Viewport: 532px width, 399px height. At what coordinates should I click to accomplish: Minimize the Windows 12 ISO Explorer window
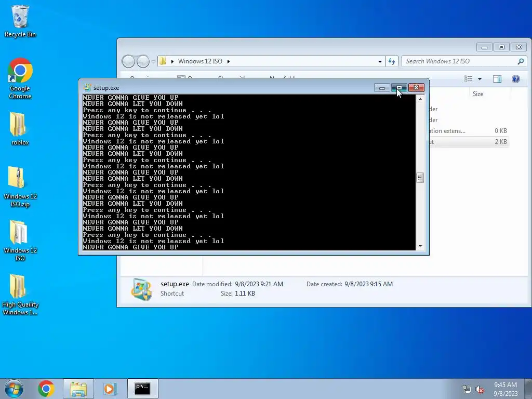(484, 47)
